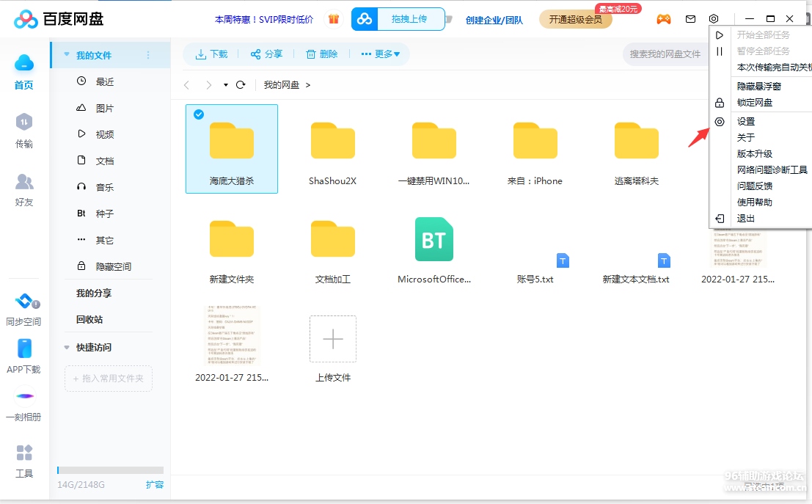Click the game controller icon in titlebar

663,19
